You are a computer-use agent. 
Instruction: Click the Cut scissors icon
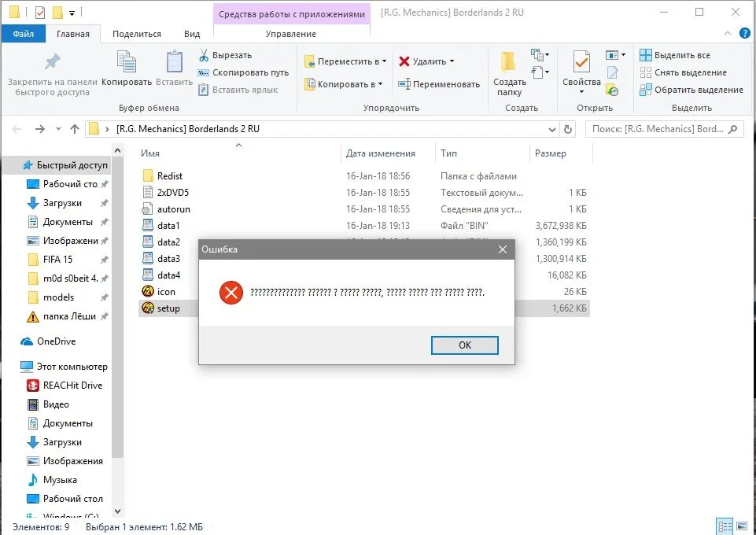(x=204, y=55)
